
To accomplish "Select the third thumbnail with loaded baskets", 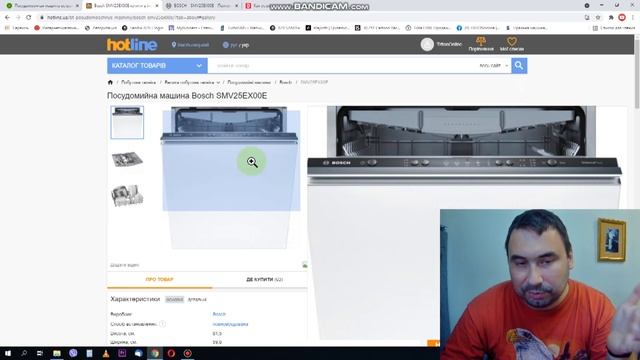I will (x=127, y=196).
